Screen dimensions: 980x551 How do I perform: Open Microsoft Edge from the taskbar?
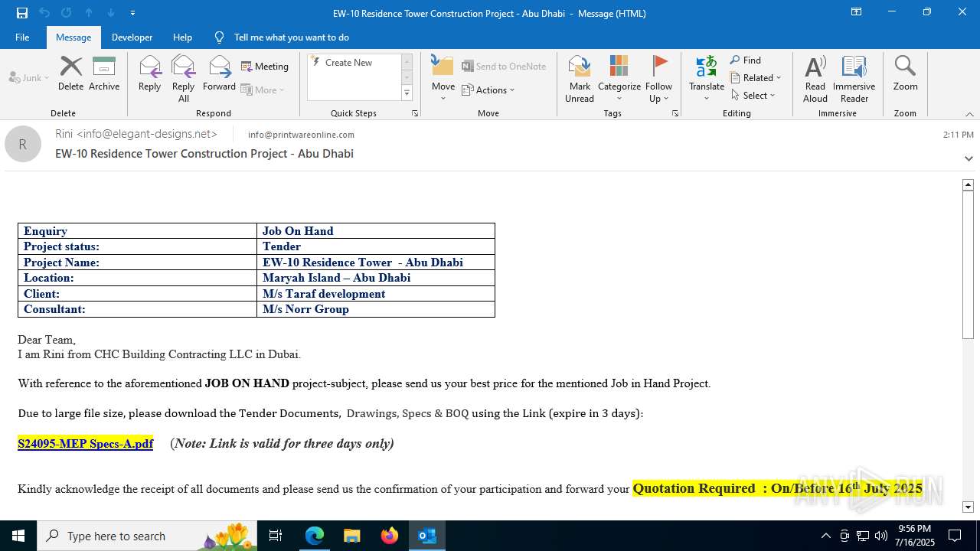point(315,536)
